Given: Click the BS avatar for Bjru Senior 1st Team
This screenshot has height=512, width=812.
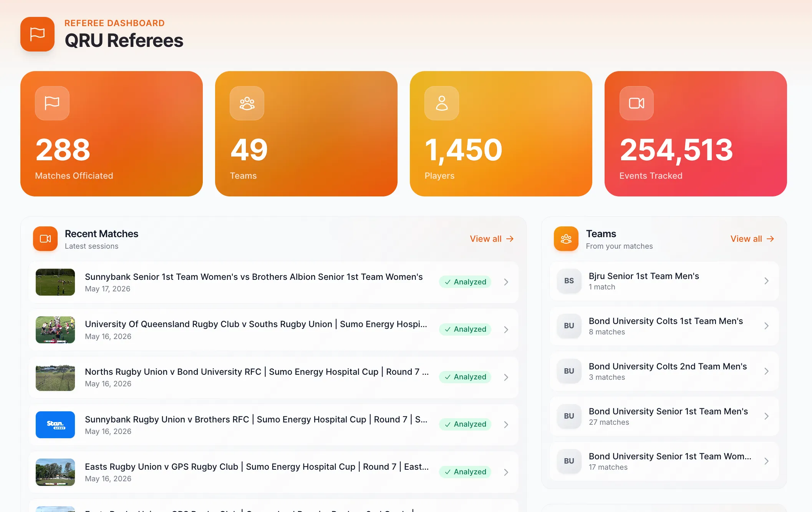Looking at the screenshot, I should (x=569, y=281).
